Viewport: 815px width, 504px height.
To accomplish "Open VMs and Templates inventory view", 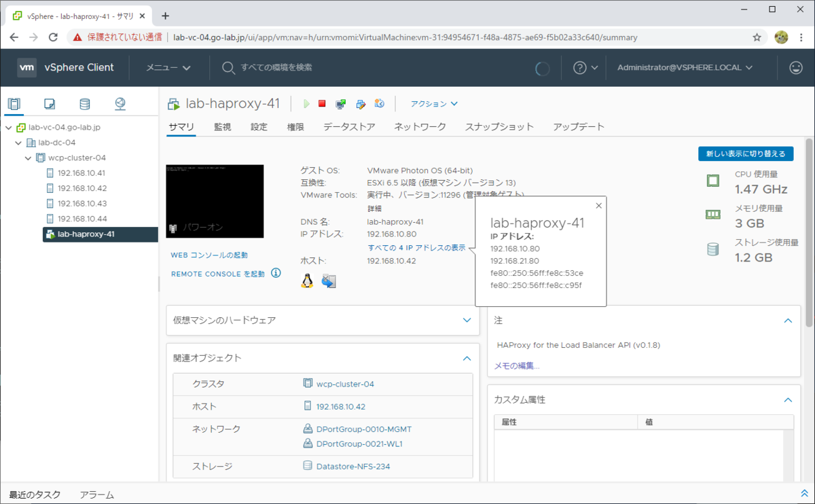I will [x=50, y=104].
